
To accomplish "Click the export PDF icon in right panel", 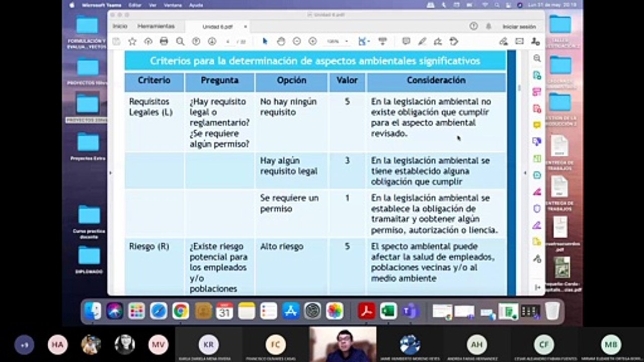I will click(x=537, y=75).
